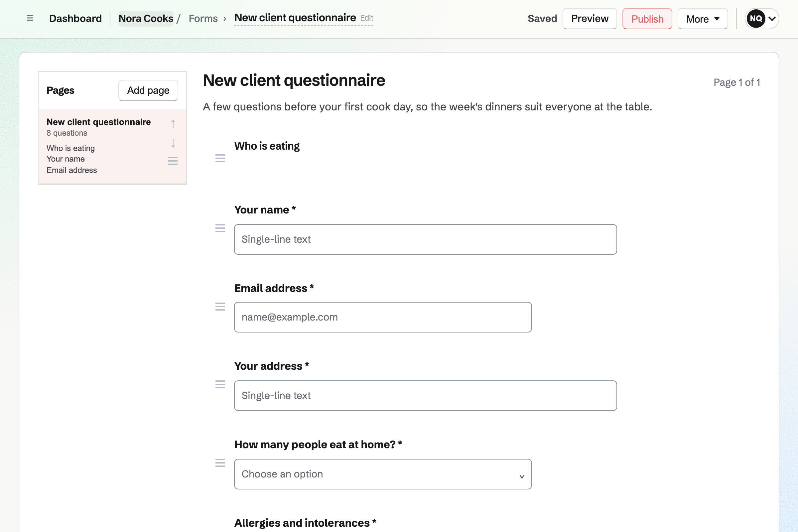Click the Email address input field
This screenshot has width=798, height=532.
[x=383, y=317]
